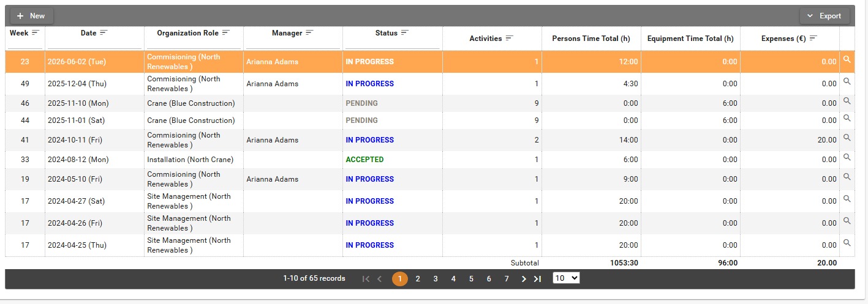Go to page 5

[x=471, y=279]
